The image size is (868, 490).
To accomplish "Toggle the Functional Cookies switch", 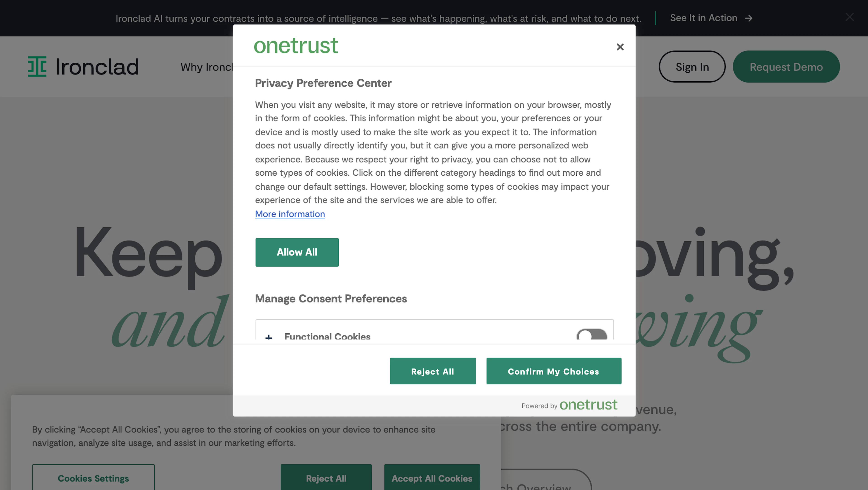I will tap(592, 335).
